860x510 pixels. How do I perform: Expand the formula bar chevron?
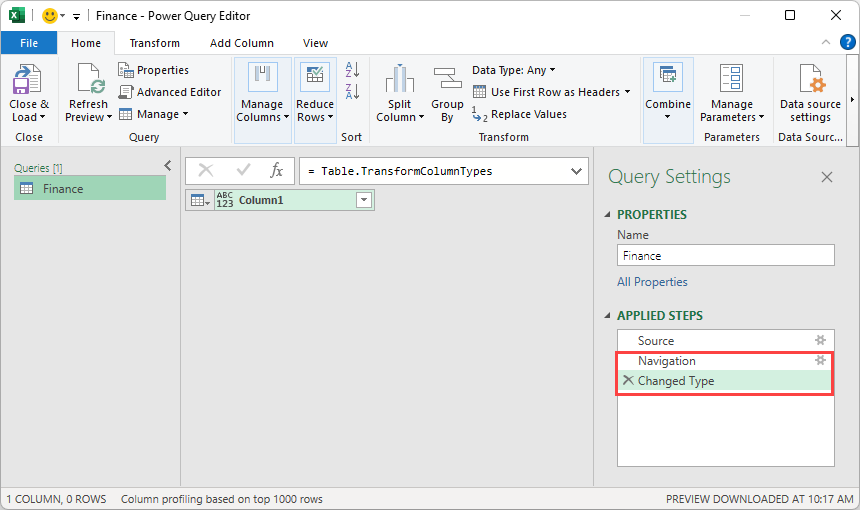coord(576,171)
